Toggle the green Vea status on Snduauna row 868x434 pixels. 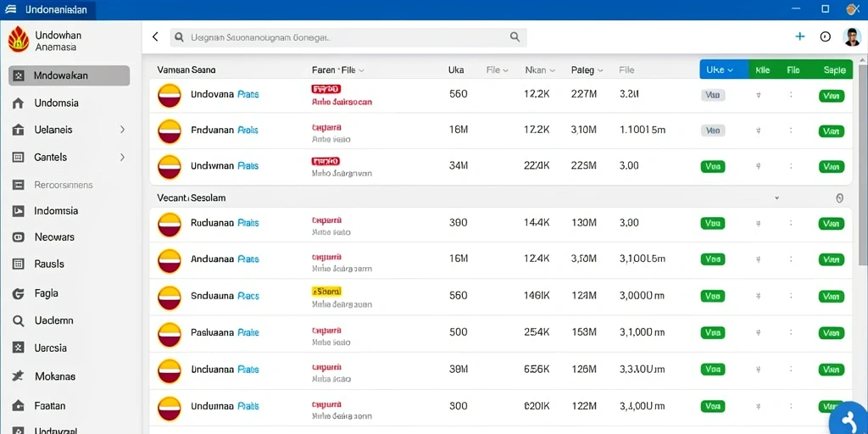(713, 296)
